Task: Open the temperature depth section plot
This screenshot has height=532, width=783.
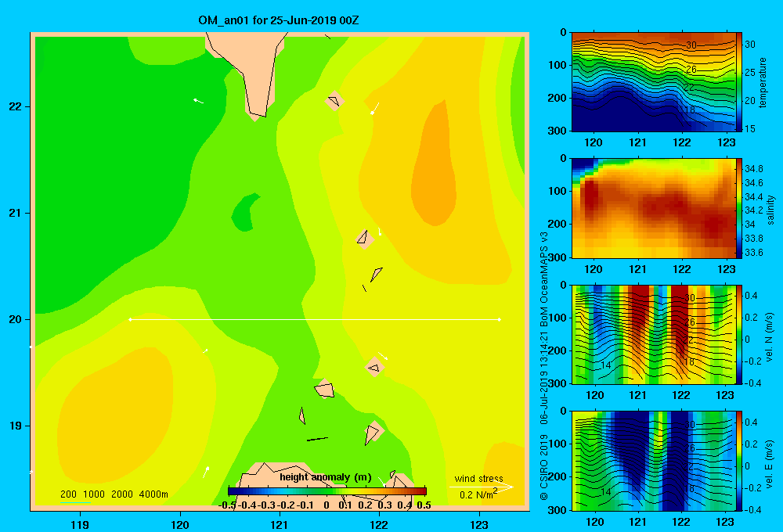Action: click(x=653, y=82)
